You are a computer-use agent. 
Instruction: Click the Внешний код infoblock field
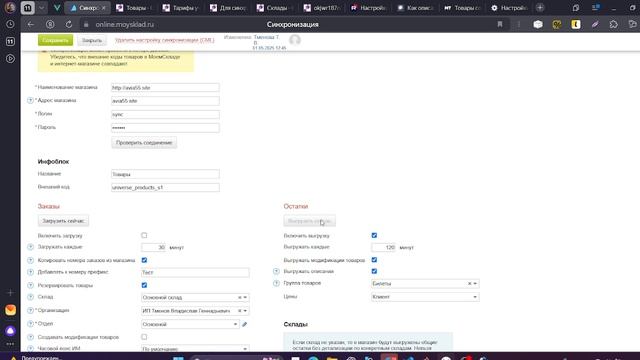pyautogui.click(x=165, y=188)
